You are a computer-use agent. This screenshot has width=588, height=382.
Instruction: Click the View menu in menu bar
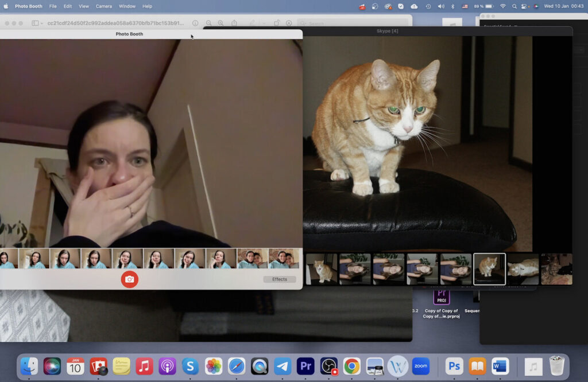(84, 6)
